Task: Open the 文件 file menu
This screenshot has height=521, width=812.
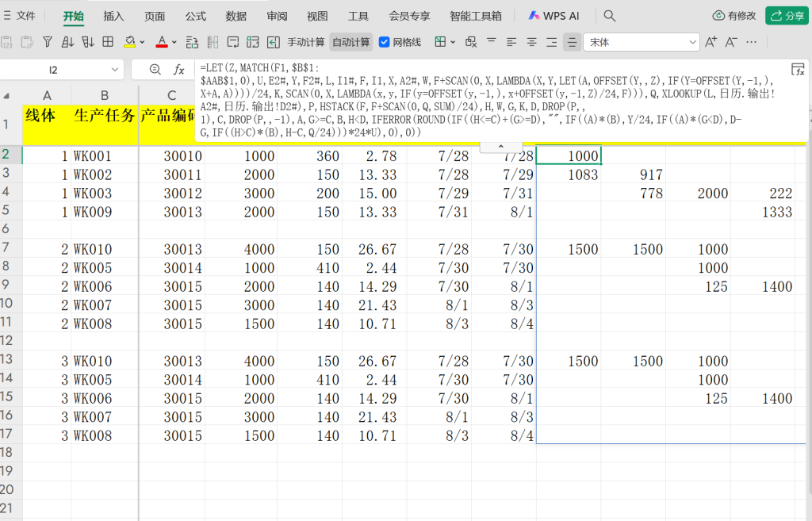Action: click(20, 16)
